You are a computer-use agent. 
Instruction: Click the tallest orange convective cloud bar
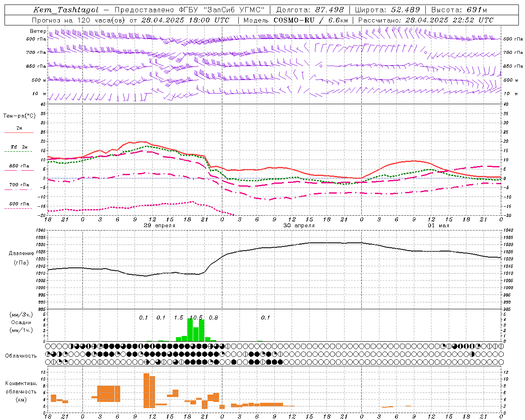pos(146,390)
